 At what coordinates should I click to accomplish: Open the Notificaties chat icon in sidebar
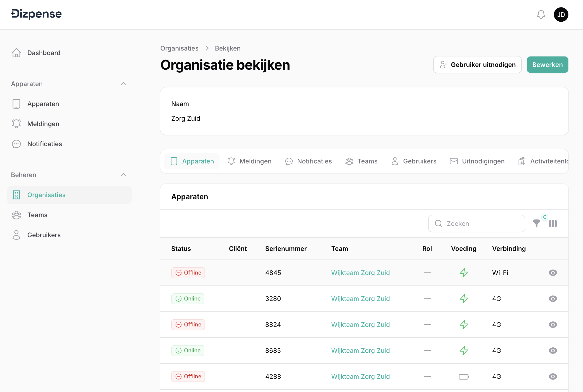pos(16,144)
